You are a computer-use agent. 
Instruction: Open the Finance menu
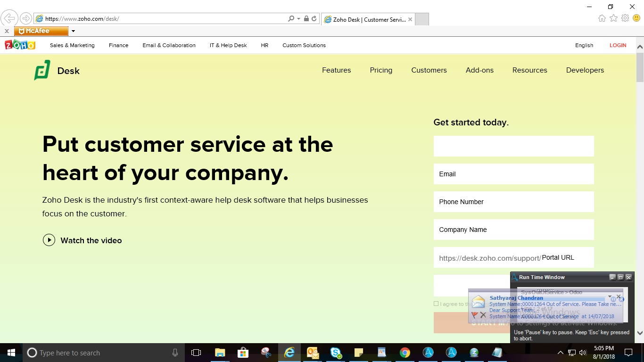tap(118, 45)
